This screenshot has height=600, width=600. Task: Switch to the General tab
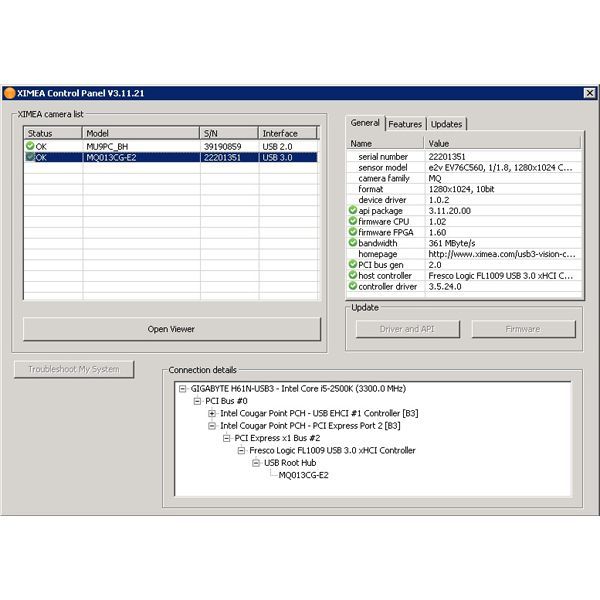click(365, 123)
